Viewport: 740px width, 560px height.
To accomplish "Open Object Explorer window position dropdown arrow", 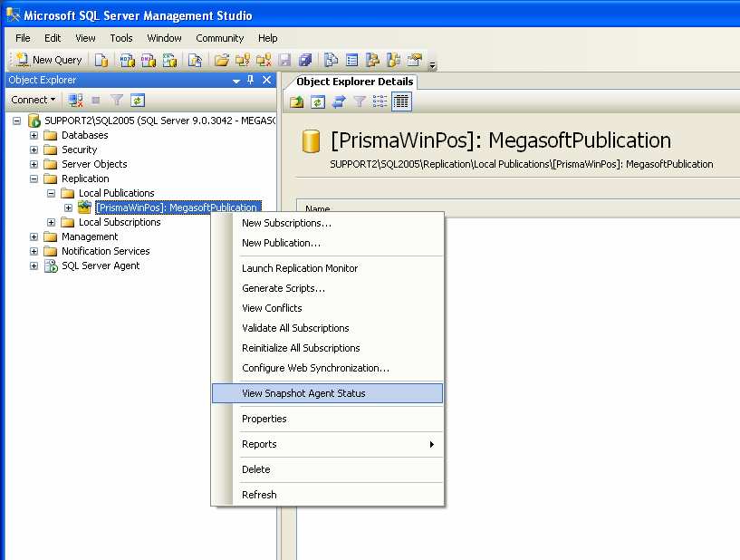I will tap(236, 81).
